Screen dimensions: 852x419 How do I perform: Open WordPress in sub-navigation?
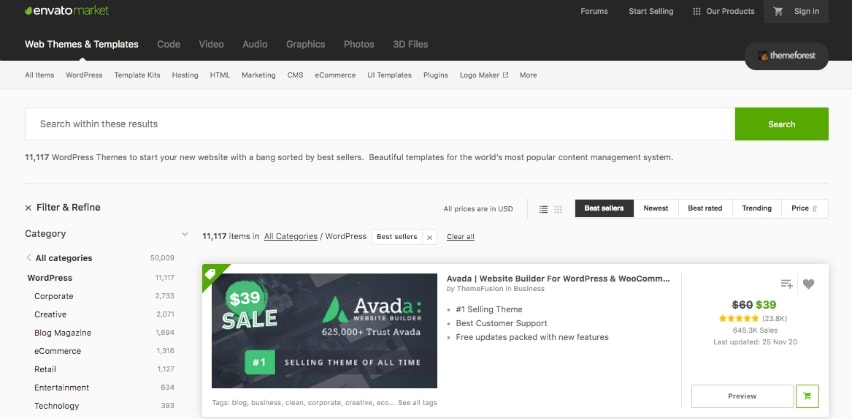[84, 75]
